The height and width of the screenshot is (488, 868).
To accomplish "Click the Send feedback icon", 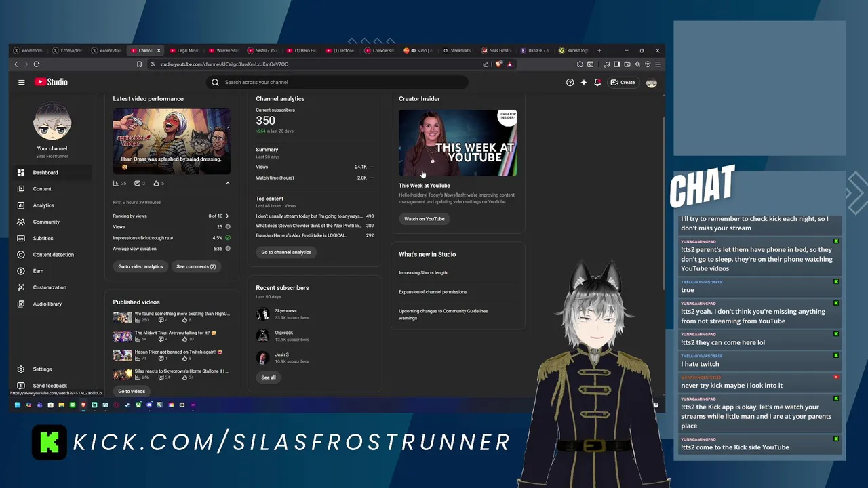I will (21, 386).
